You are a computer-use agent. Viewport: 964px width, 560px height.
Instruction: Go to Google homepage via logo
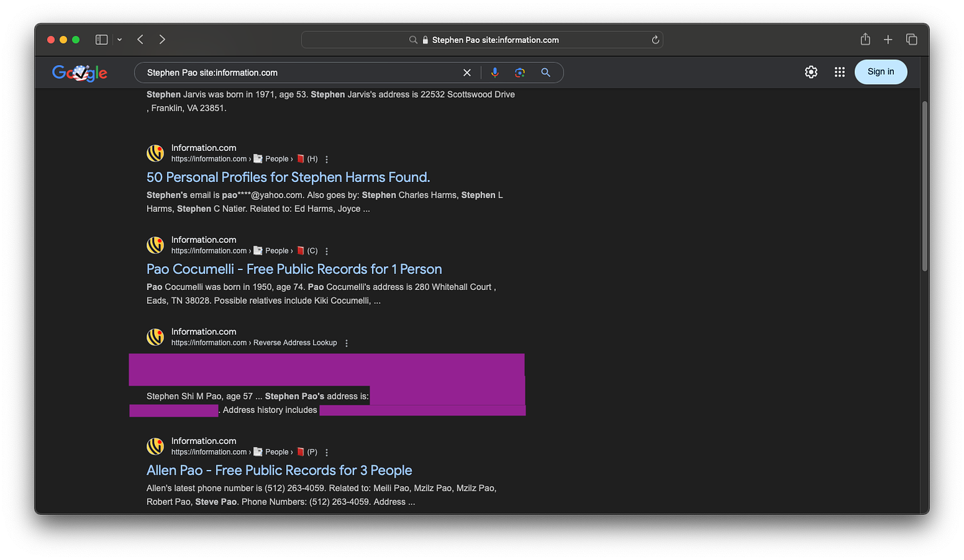[79, 73]
